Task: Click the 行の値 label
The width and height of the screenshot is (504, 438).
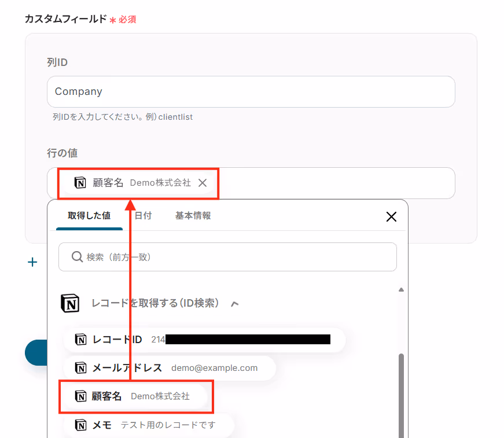Action: pos(62,153)
